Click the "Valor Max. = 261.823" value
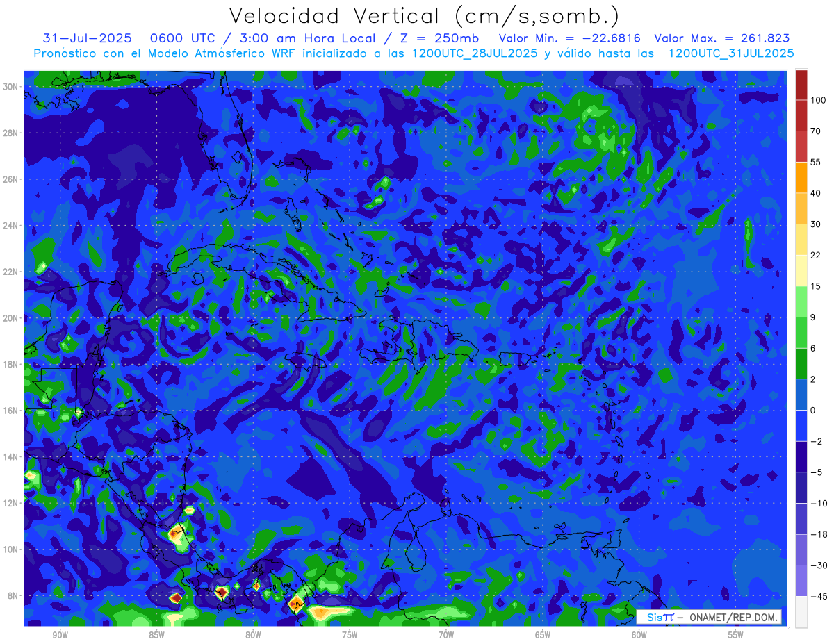 pyautogui.click(x=722, y=38)
